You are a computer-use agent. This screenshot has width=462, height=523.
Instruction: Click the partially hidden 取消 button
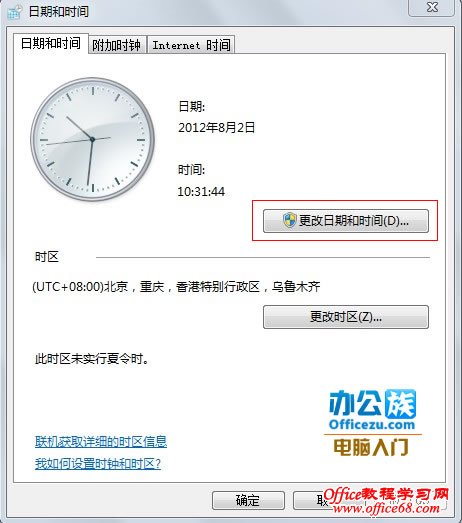pos(310,500)
